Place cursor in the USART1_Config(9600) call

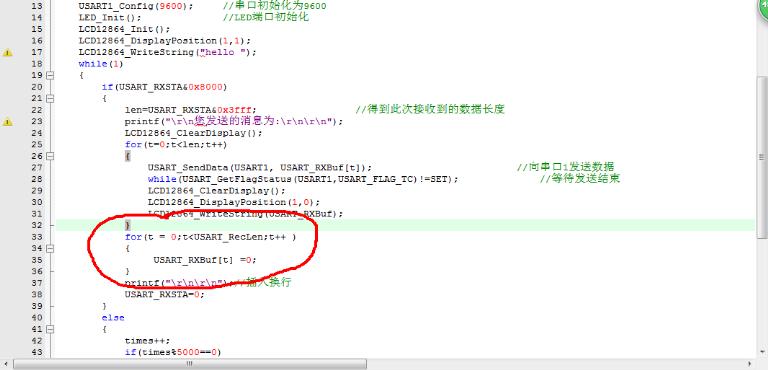click(136, 6)
